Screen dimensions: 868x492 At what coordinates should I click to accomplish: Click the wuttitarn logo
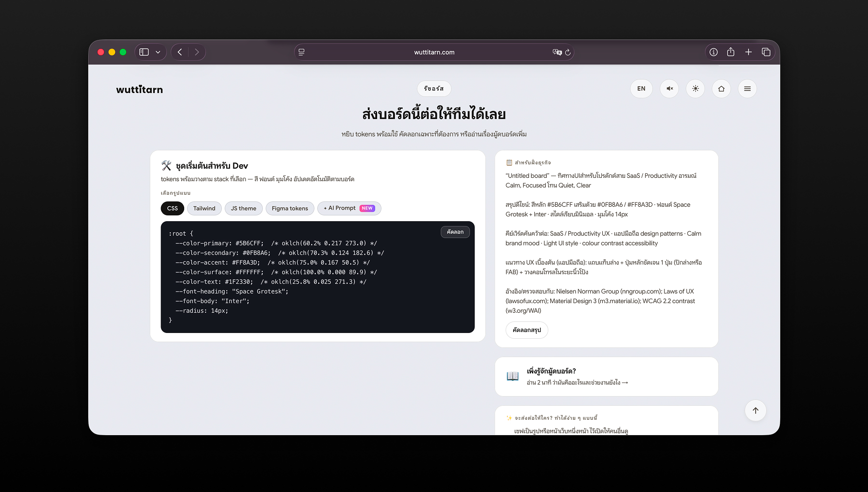click(139, 89)
